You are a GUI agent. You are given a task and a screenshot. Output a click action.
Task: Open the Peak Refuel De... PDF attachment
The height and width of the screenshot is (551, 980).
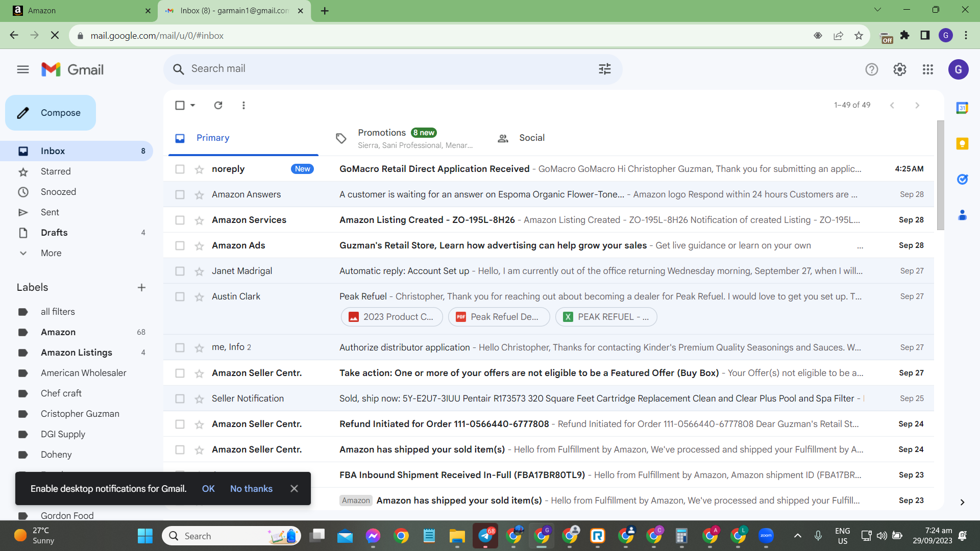tap(499, 317)
